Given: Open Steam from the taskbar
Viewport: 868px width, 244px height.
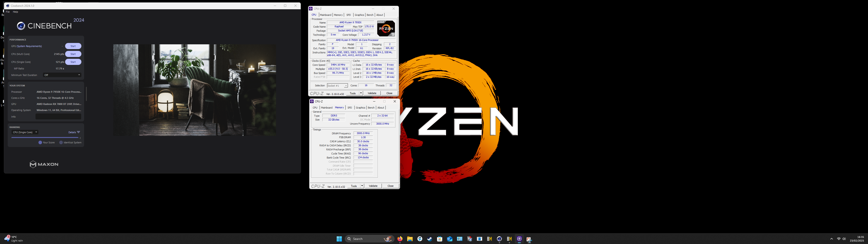Looking at the screenshot, I should click(x=430, y=239).
